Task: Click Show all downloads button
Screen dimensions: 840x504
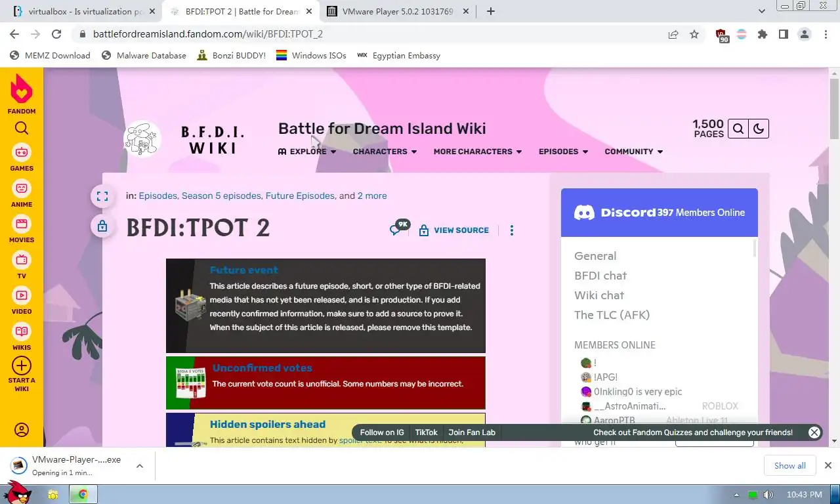Action: coord(790,466)
